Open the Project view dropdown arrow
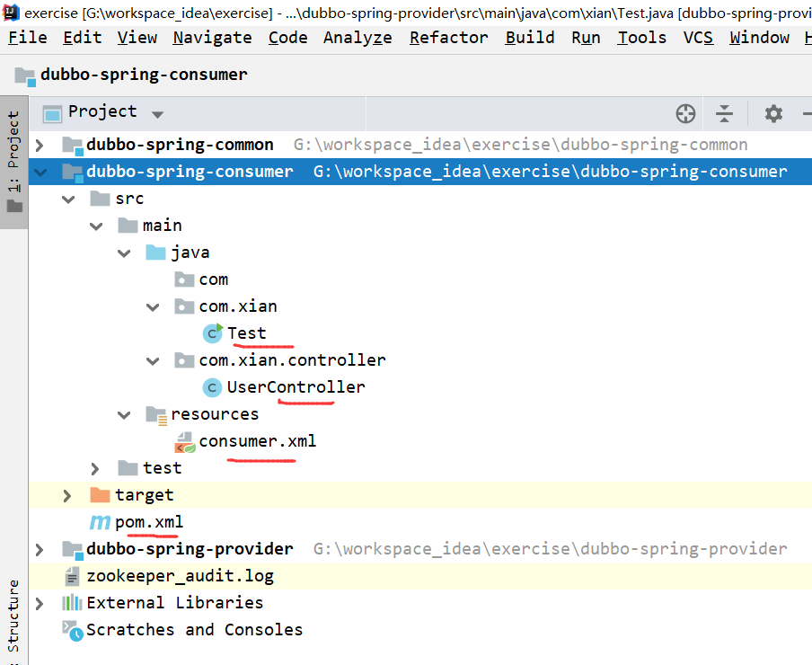812x665 pixels. point(157,114)
